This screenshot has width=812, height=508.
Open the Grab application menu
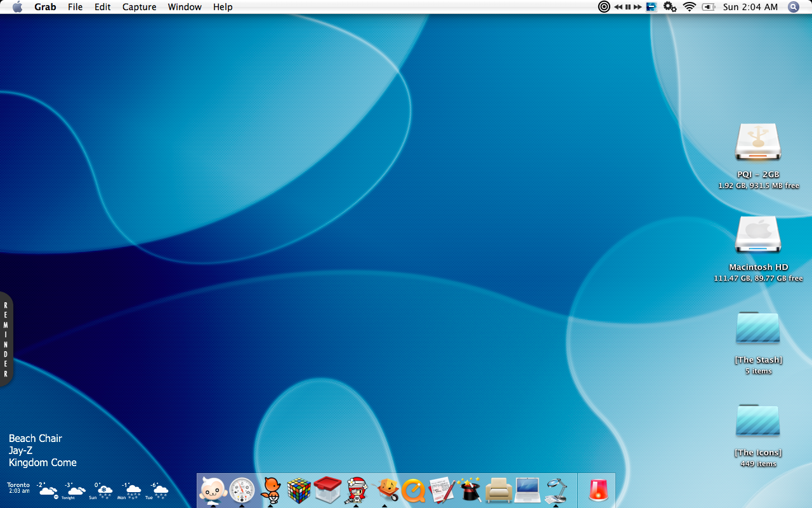click(45, 7)
